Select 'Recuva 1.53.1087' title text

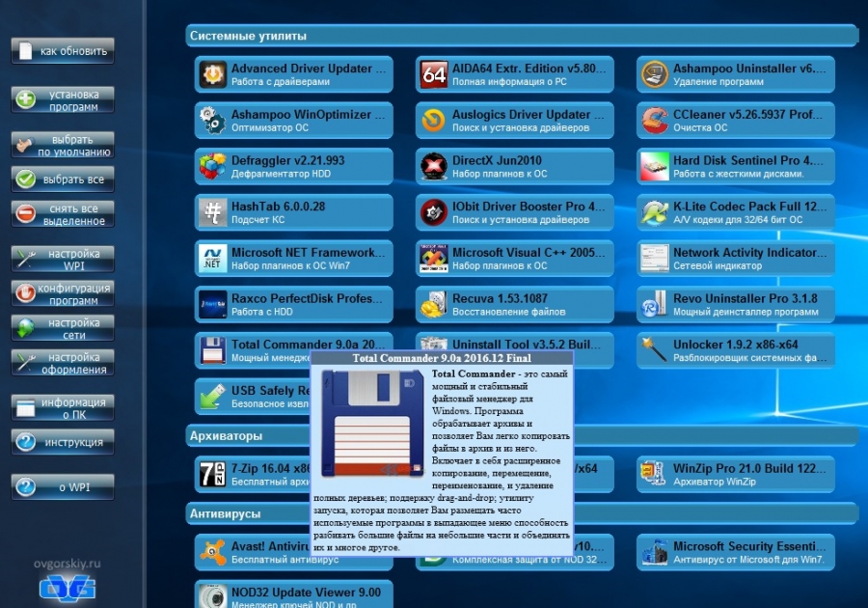coord(500,298)
